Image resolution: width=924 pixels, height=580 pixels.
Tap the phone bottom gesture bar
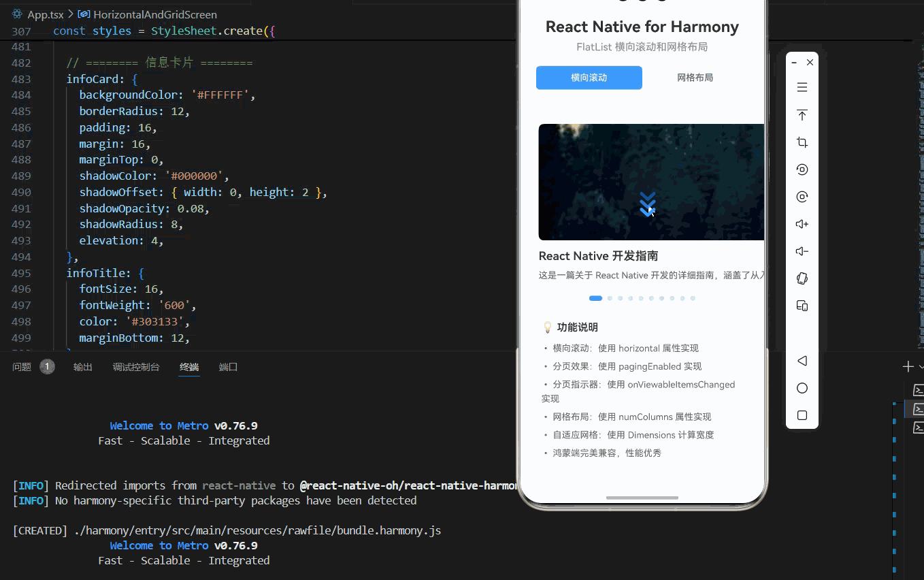[x=642, y=498]
